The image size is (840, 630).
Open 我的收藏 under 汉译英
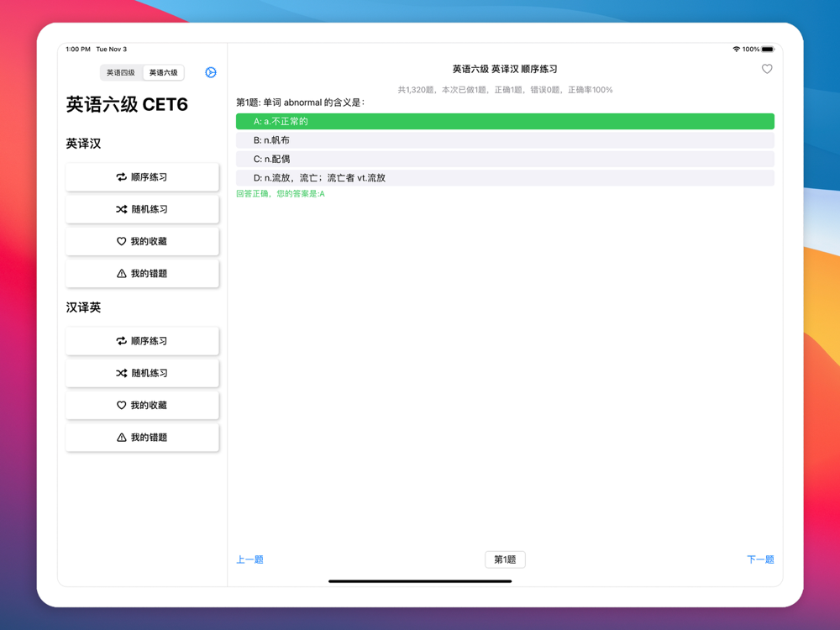click(142, 406)
